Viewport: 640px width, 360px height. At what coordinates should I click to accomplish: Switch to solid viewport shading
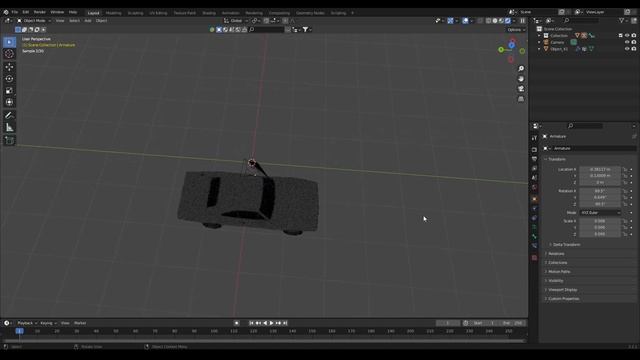[x=495, y=21]
